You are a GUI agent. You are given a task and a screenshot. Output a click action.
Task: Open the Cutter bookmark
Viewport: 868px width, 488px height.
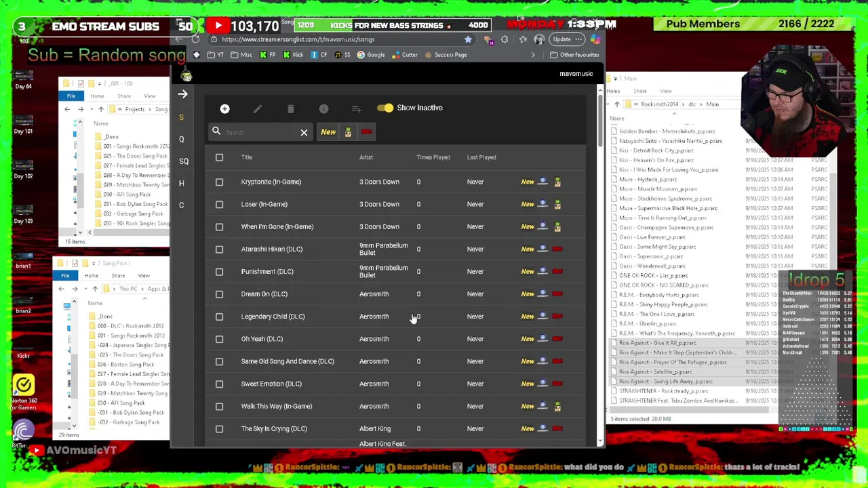[405, 55]
